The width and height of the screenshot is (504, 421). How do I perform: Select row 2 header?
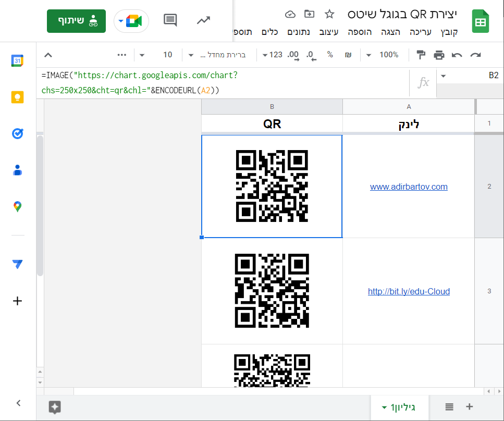[x=489, y=187]
